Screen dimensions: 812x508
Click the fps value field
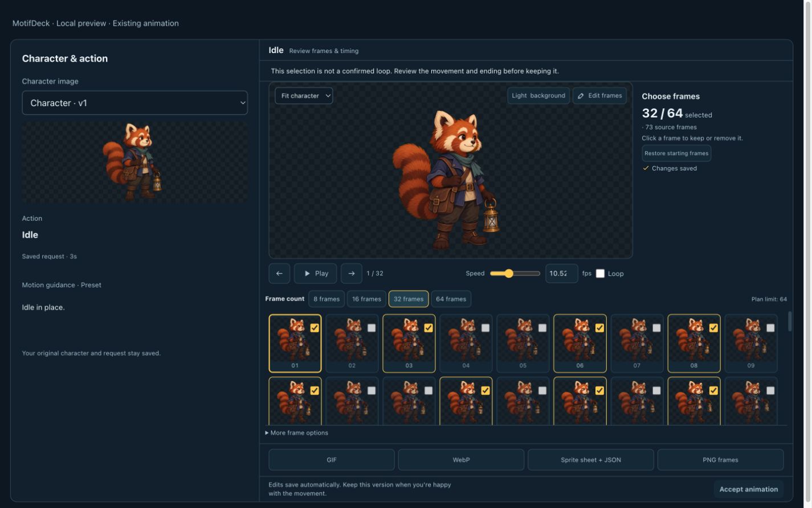(x=561, y=274)
